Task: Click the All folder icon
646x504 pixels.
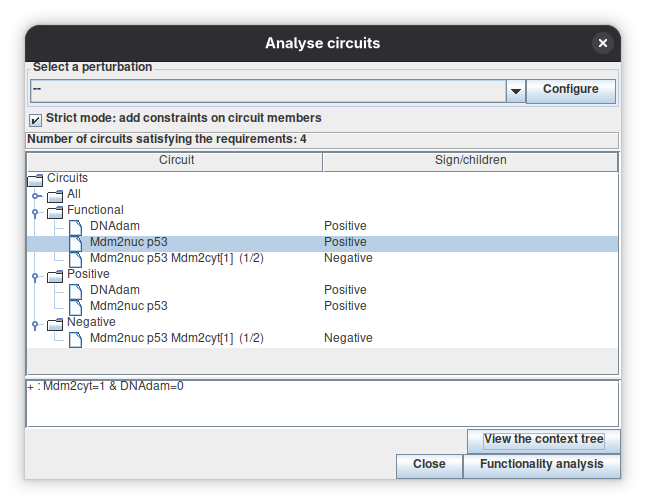Action: coord(55,196)
